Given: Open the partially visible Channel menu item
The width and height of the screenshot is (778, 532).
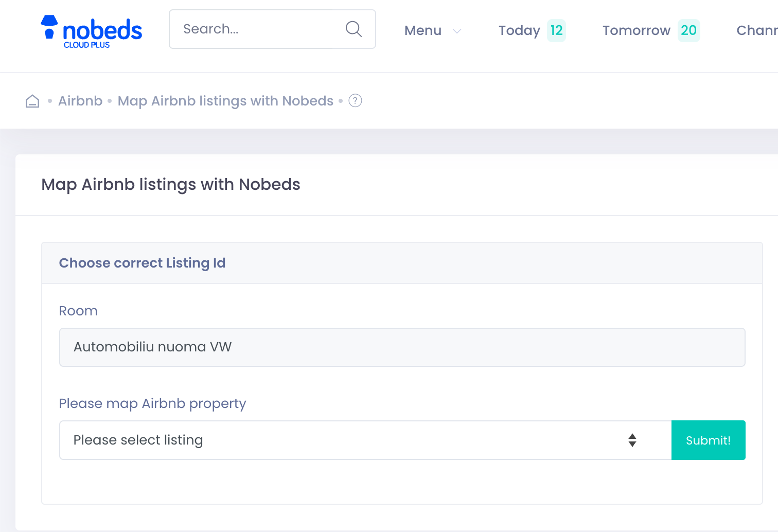Looking at the screenshot, I should (x=756, y=30).
